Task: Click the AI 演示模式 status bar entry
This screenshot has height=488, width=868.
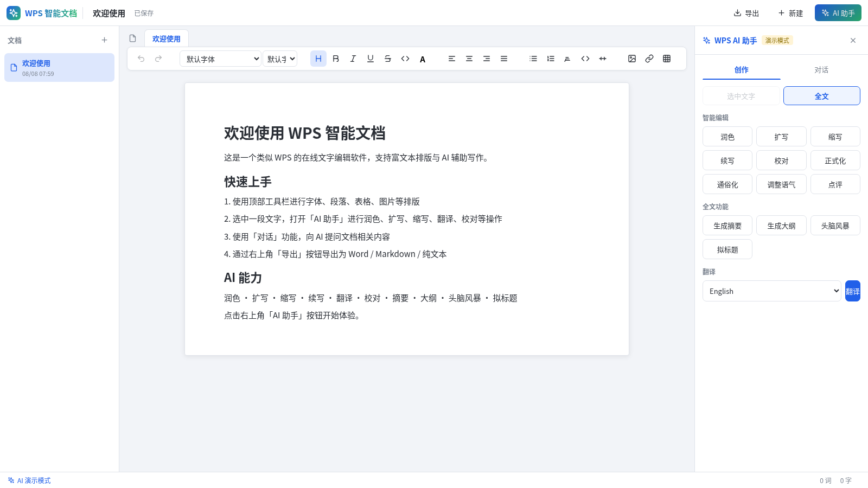Action: (29, 480)
